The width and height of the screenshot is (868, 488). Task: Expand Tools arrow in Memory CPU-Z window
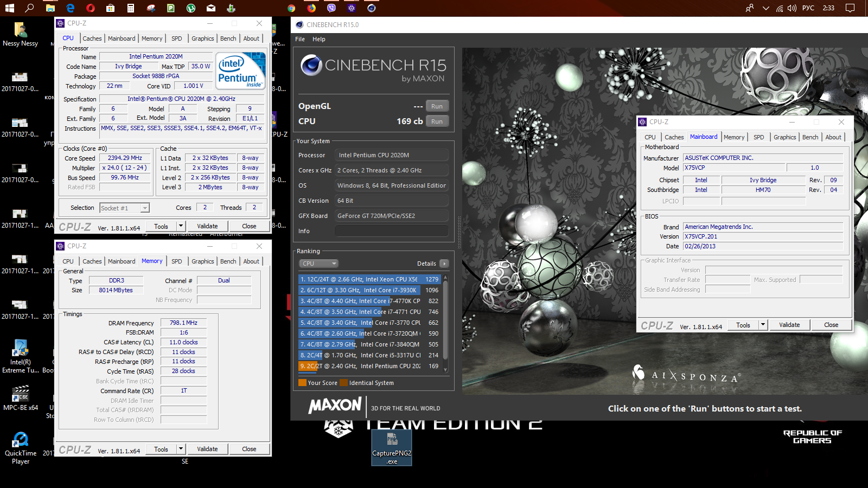[181, 449]
